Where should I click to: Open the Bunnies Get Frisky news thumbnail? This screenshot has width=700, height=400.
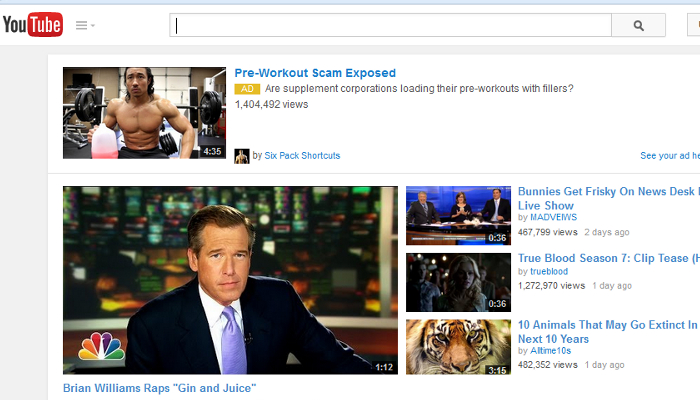pyautogui.click(x=458, y=215)
